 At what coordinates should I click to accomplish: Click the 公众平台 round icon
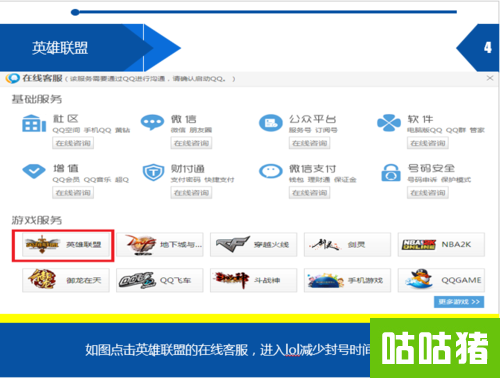coord(271,123)
